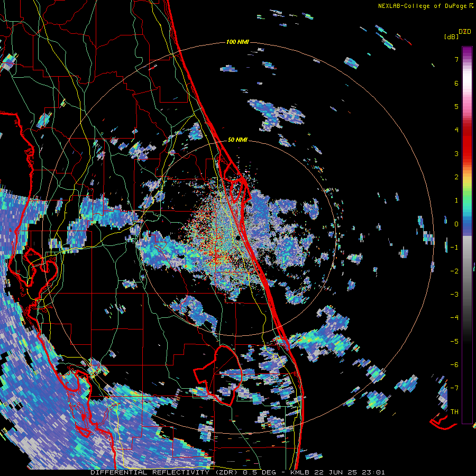The image size is (476, 476).
Task: Click the -5 value on the color scale
Action: 454,342
